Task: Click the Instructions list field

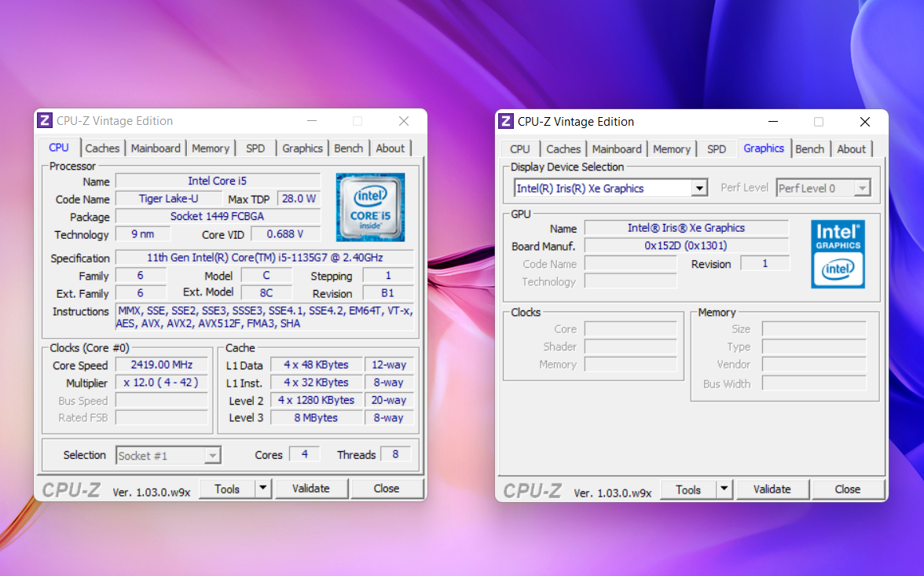Action: click(x=265, y=317)
